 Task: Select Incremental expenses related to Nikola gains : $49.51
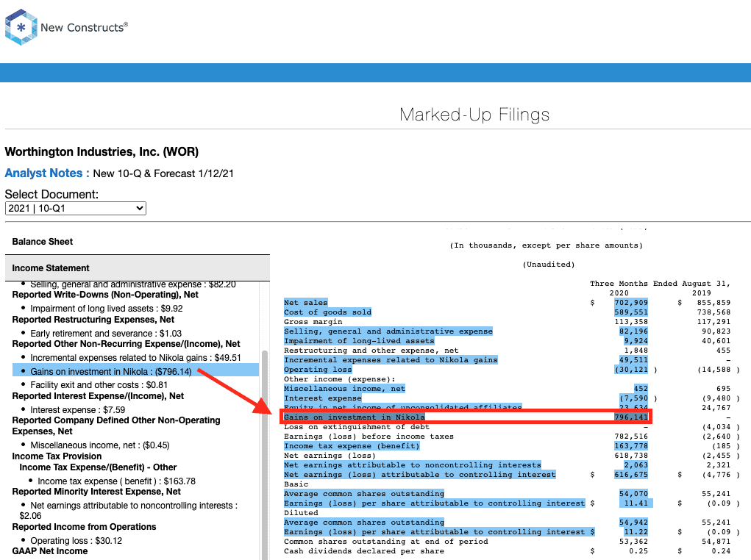[x=135, y=358]
